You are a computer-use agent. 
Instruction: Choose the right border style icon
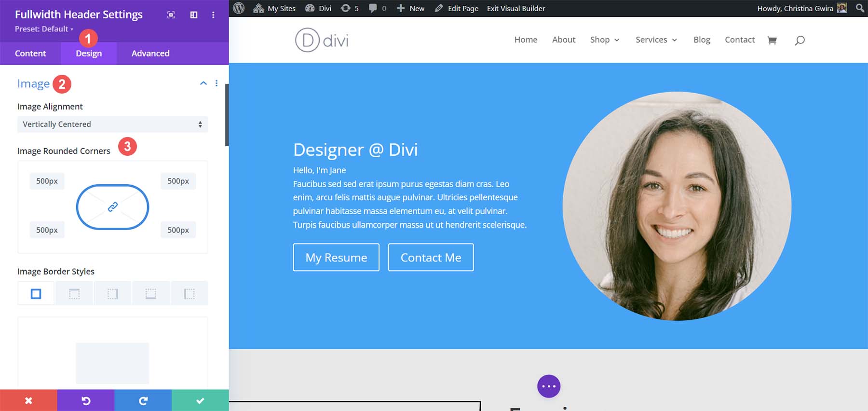pyautogui.click(x=112, y=294)
